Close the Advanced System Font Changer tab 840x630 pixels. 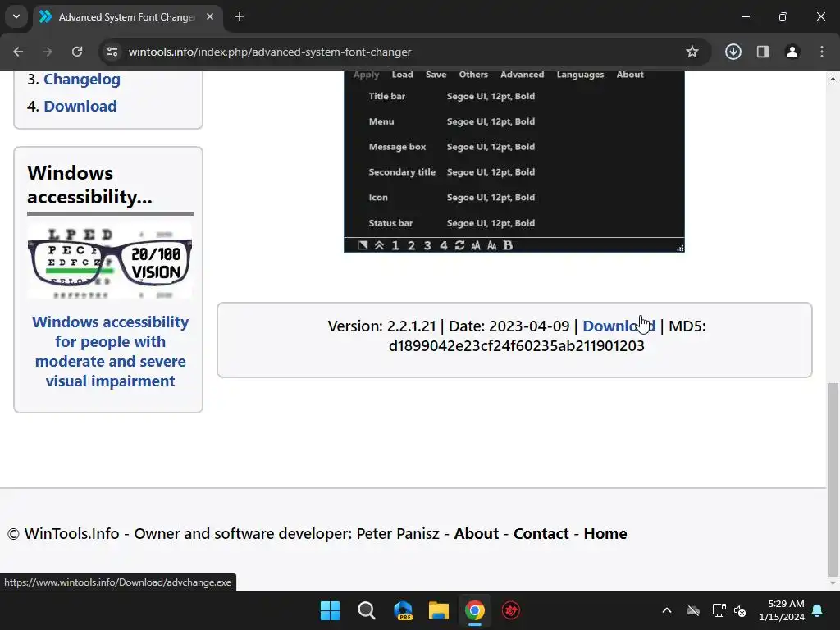[x=210, y=16]
